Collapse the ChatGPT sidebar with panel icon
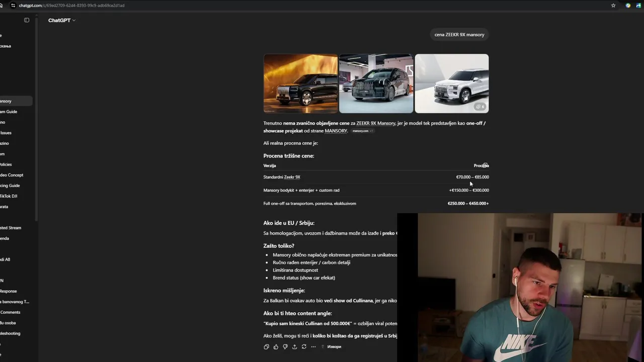644x362 pixels. tap(27, 20)
